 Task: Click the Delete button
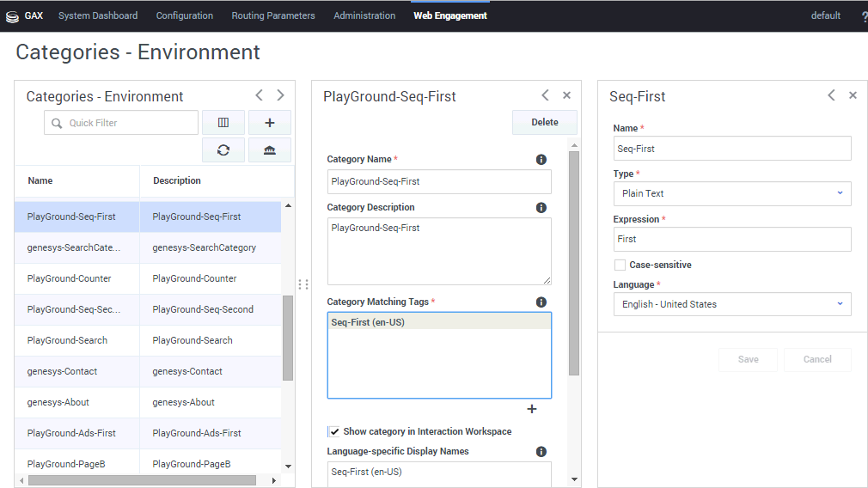(545, 123)
